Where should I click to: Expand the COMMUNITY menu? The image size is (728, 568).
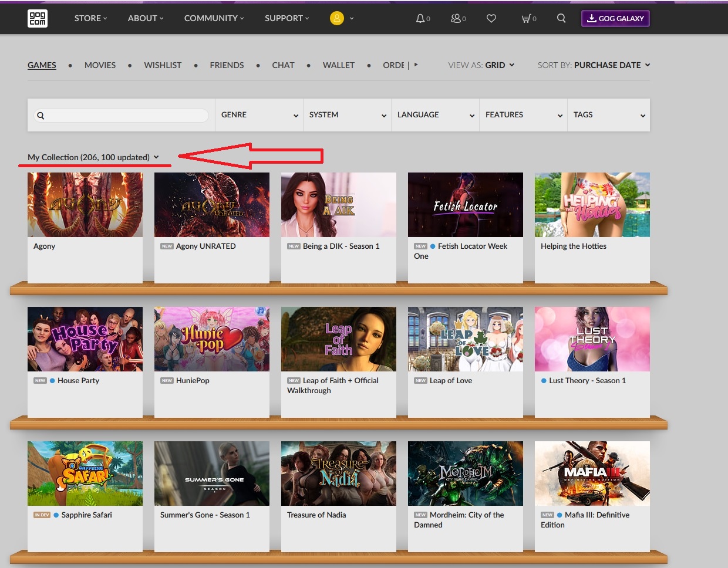(214, 18)
